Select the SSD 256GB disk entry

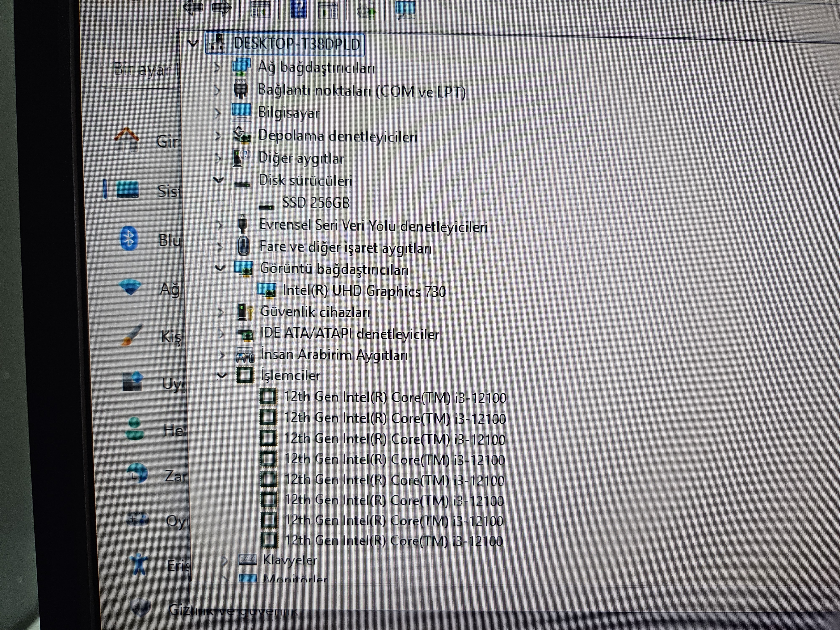[x=316, y=203]
